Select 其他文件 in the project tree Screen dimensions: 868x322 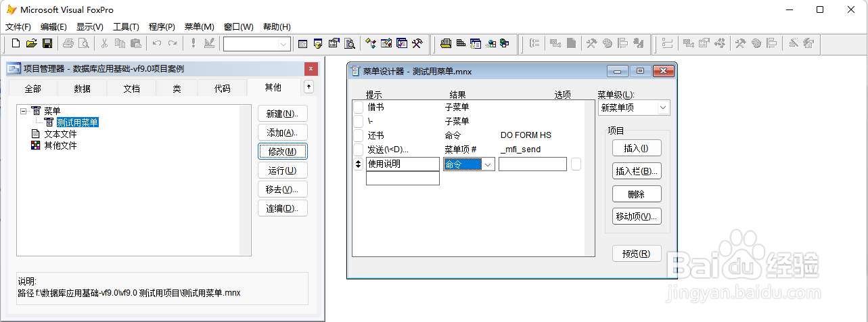pos(60,145)
